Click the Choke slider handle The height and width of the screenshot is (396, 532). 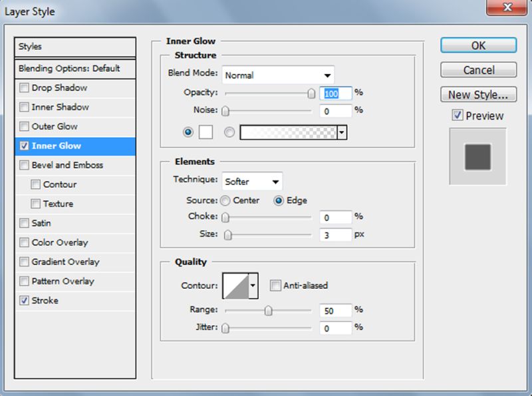pyautogui.click(x=225, y=217)
